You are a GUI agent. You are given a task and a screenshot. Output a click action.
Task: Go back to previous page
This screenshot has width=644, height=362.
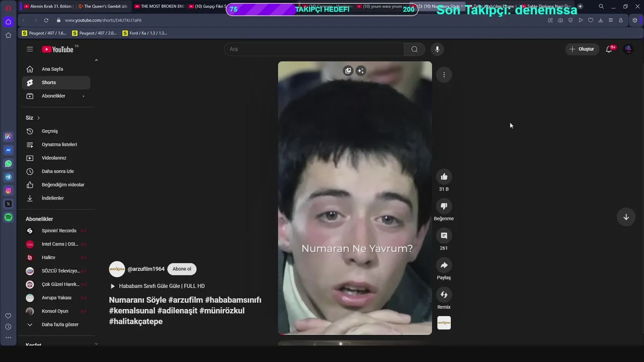23,20
